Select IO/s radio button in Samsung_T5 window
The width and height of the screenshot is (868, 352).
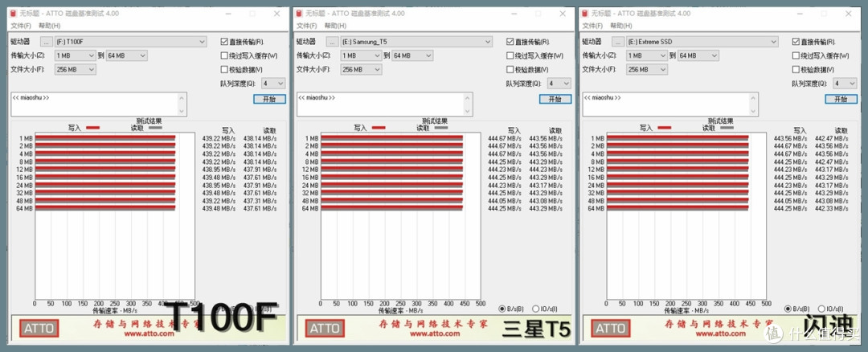535,309
